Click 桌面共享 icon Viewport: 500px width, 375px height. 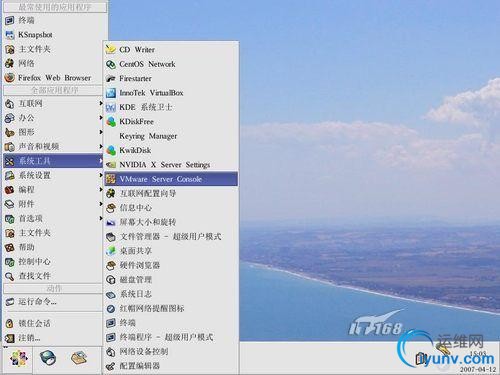[111, 251]
